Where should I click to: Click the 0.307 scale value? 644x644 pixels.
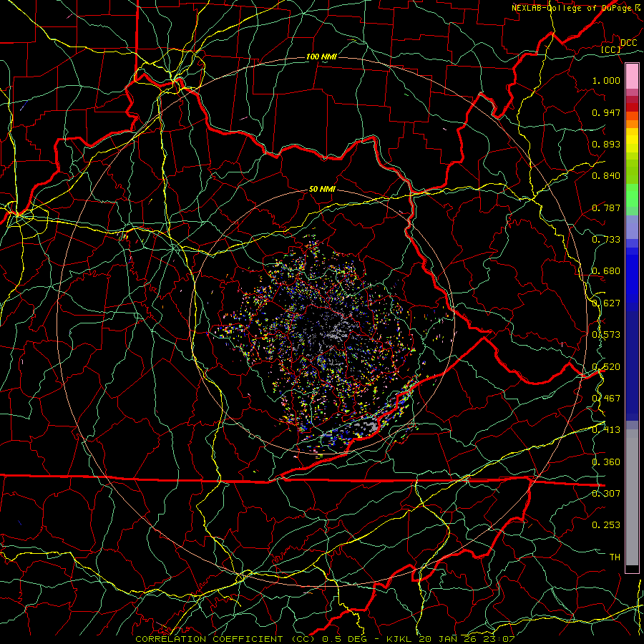(606, 494)
